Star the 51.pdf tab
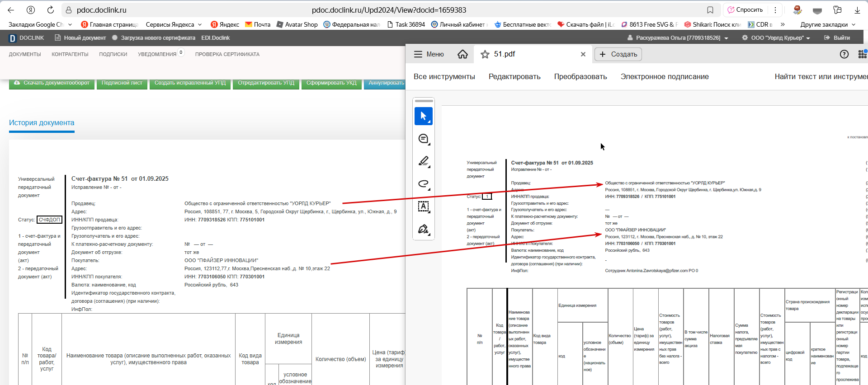 pos(485,54)
